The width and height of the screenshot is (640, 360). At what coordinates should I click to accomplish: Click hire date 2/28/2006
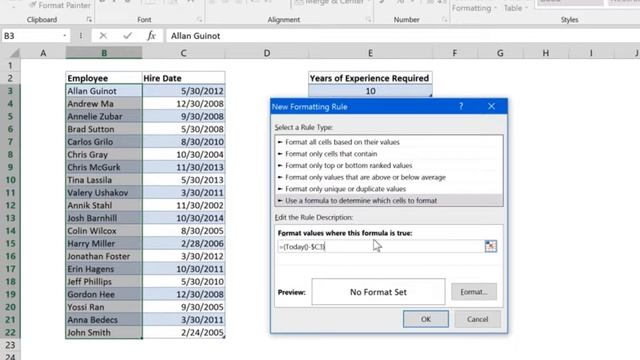point(184,243)
